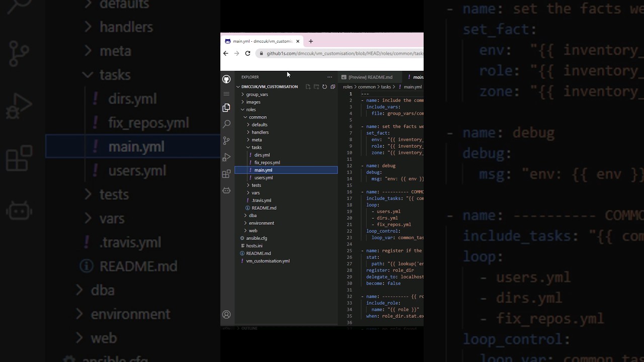This screenshot has width=644, height=362.
Task: Expand the defaults folder
Action: pyautogui.click(x=259, y=124)
